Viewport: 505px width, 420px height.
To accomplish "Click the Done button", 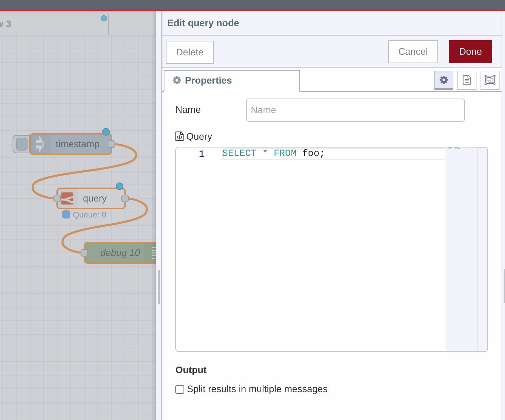I will pyautogui.click(x=470, y=52).
